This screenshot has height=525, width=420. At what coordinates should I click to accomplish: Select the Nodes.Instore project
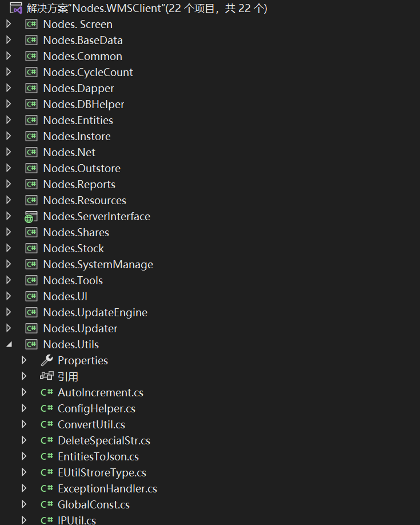(x=77, y=136)
